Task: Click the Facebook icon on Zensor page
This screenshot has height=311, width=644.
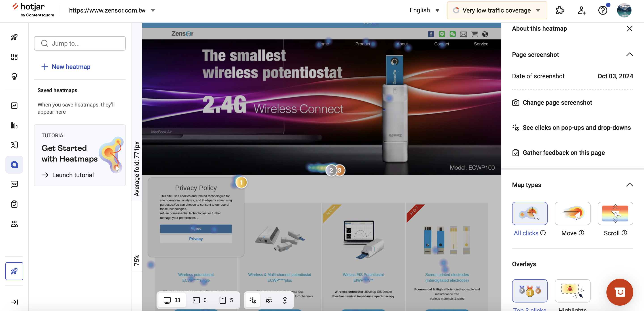Action: pos(431,34)
